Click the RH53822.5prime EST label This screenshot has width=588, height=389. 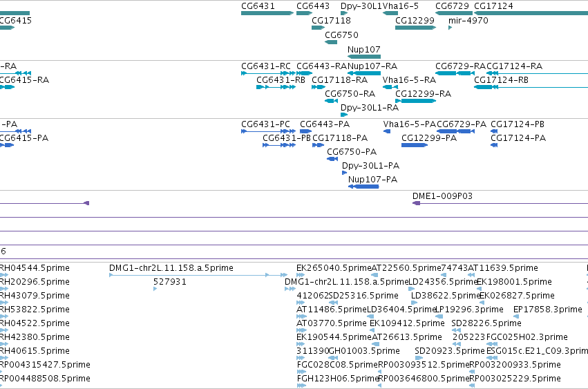click(35, 310)
